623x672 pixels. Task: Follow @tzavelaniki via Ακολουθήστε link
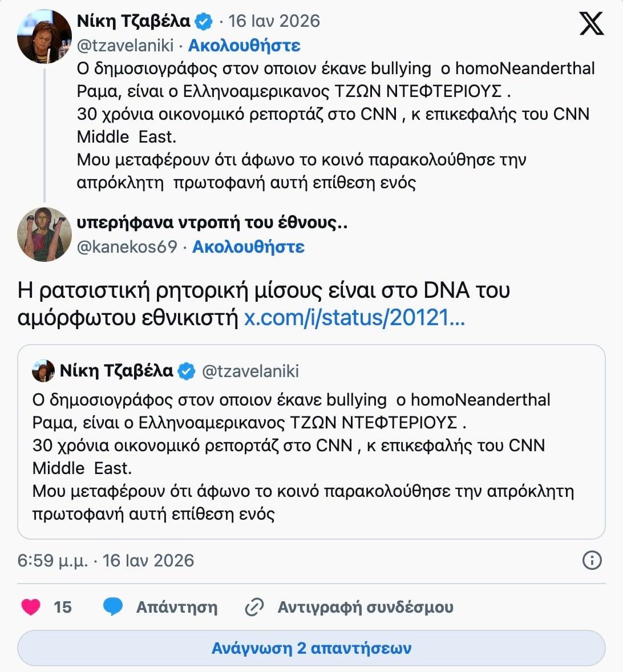point(244,46)
